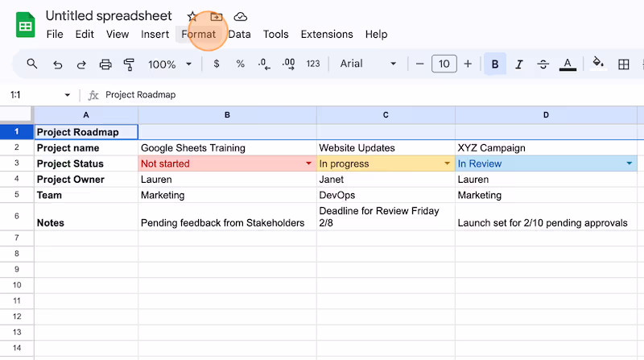Screen dimensions: 644x360
Task: Click the select all corner box
Action: pyautogui.click(x=15, y=114)
